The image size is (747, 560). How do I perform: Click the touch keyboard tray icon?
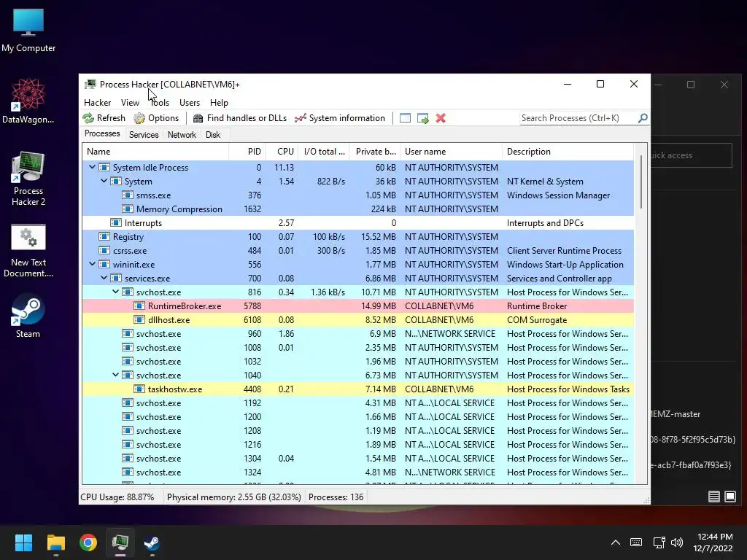(635, 542)
